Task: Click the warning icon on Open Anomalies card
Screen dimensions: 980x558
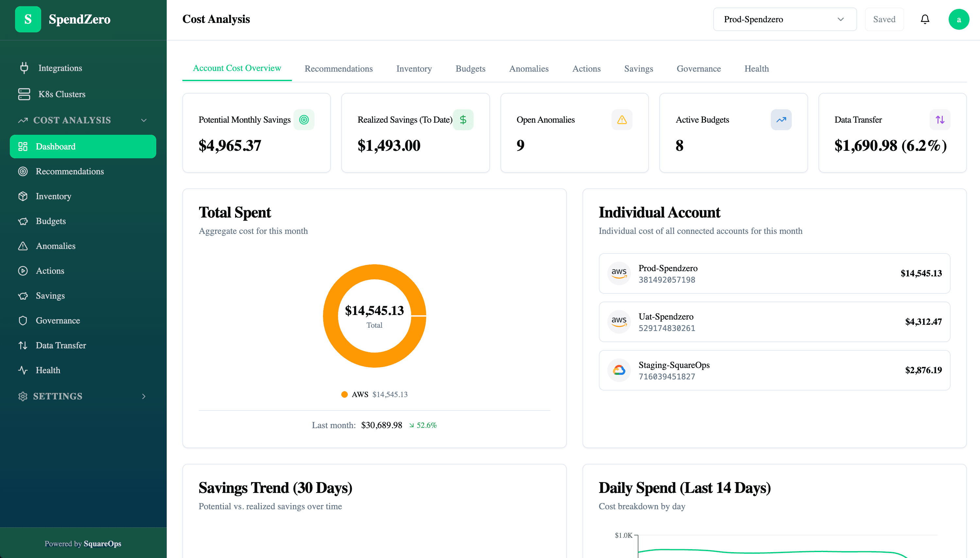Action: click(x=622, y=120)
